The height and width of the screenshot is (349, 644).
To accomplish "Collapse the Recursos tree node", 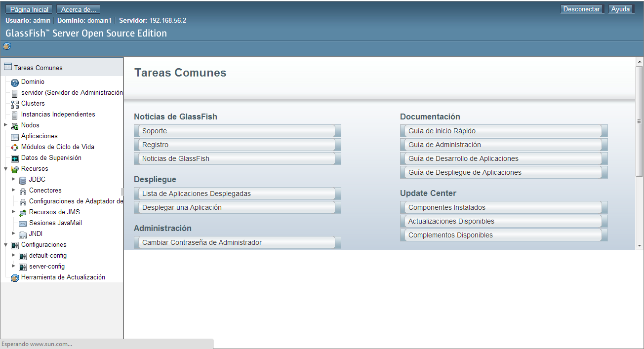I will 6,169.
